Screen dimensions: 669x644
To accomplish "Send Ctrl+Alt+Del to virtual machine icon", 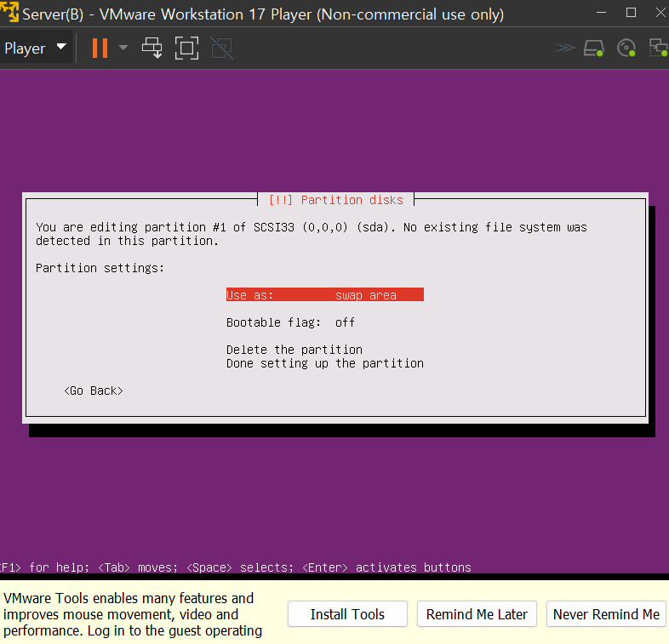I will click(x=152, y=48).
